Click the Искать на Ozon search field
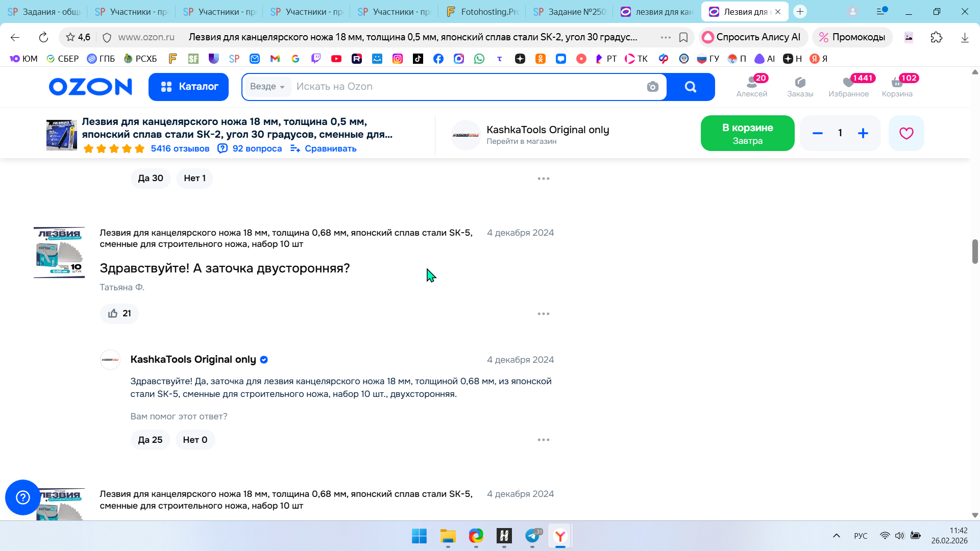This screenshot has height=551, width=980. tap(459, 87)
